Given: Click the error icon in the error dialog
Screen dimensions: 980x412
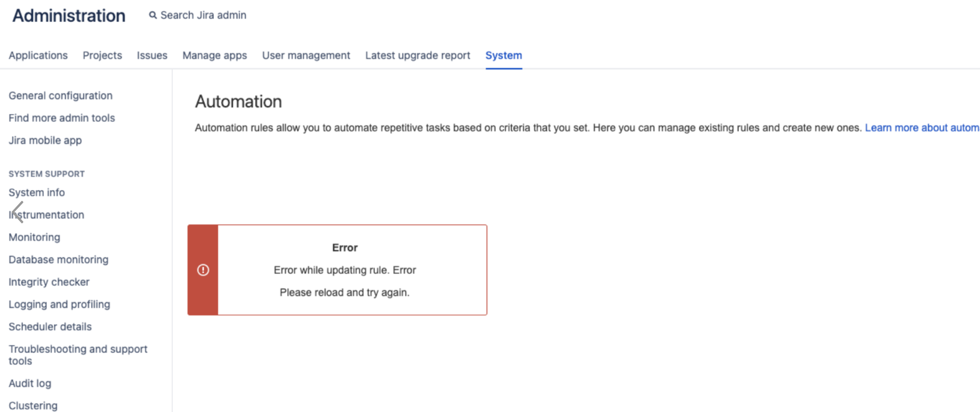Looking at the screenshot, I should pyautogui.click(x=203, y=270).
